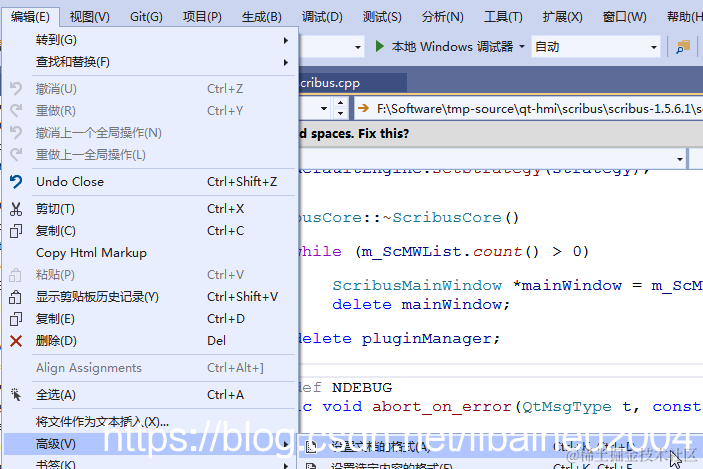Open the 调试(D) menu
This screenshot has height=469, width=703.
pyautogui.click(x=322, y=17)
